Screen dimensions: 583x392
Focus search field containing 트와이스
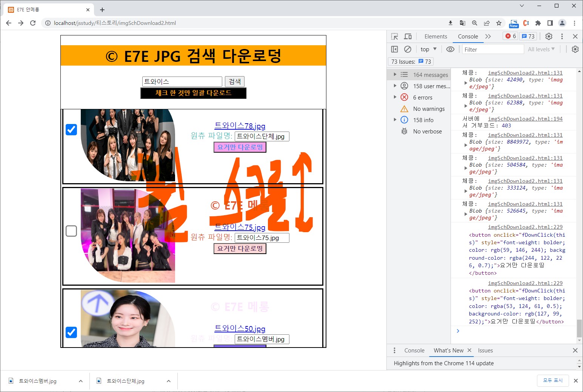click(x=182, y=81)
